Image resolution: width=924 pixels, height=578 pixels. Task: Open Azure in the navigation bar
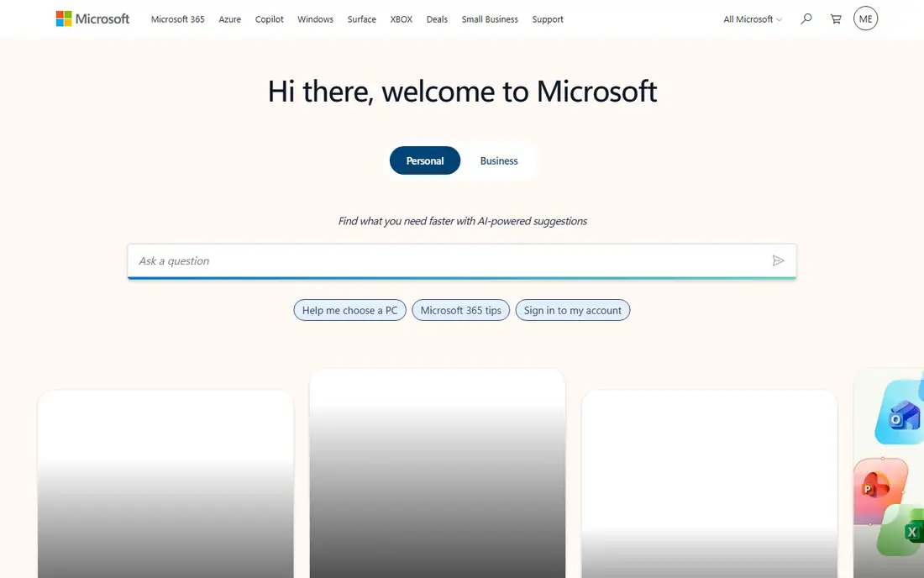(230, 18)
